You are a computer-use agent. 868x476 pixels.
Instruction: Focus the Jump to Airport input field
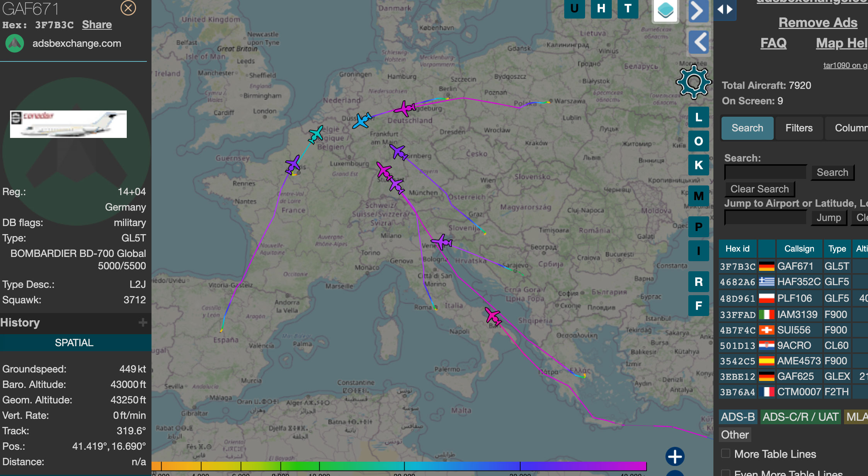tap(766, 218)
